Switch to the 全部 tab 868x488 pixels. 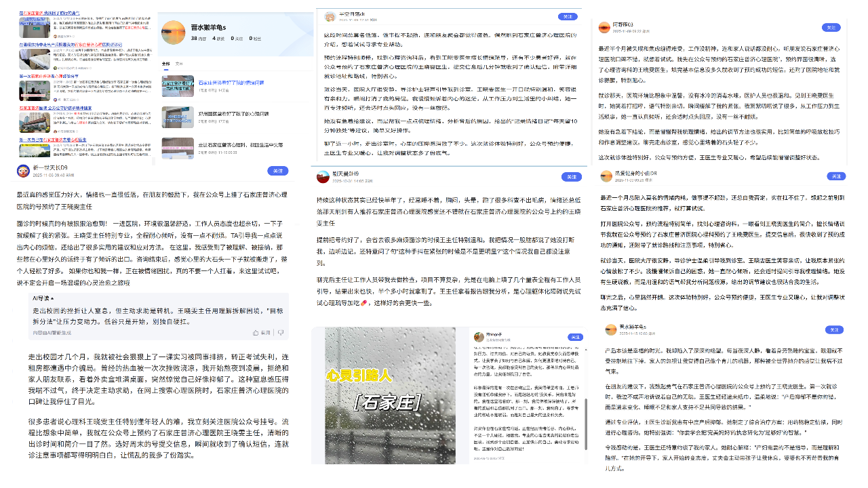tap(165, 63)
